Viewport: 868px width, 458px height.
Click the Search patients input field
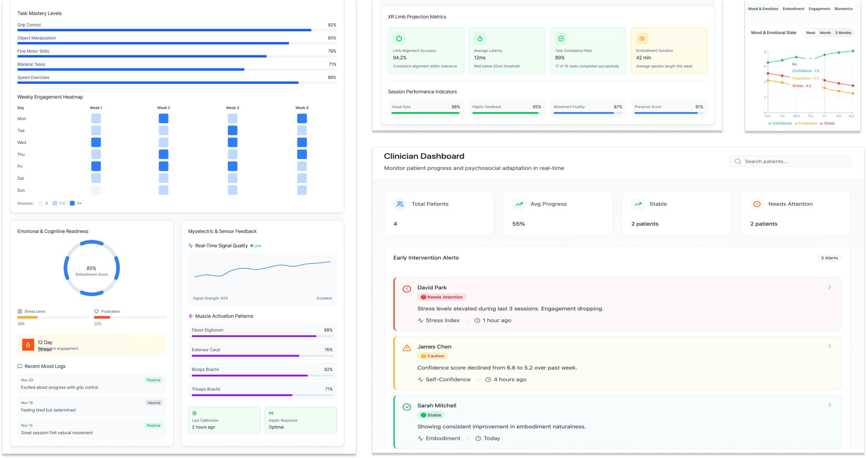(x=790, y=161)
